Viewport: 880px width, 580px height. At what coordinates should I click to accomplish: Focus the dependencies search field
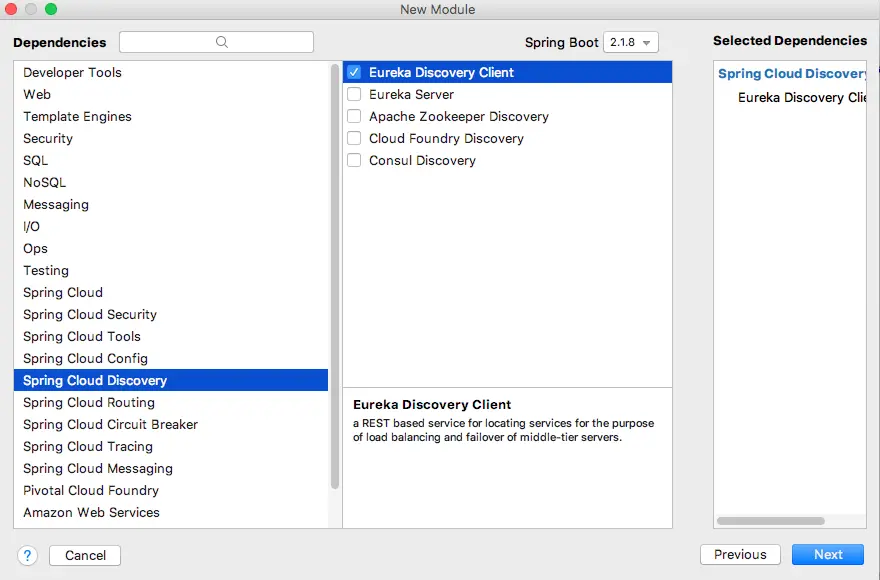[216, 42]
